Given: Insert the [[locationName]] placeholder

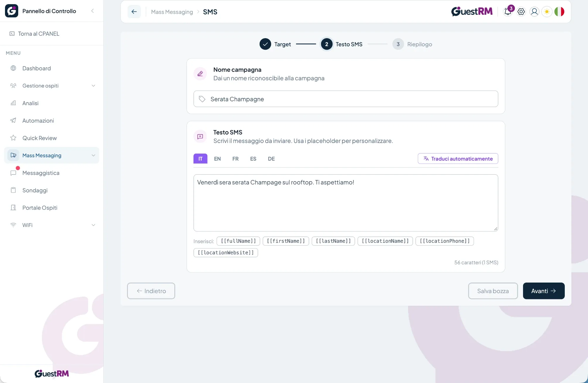Looking at the screenshot, I should click(385, 241).
